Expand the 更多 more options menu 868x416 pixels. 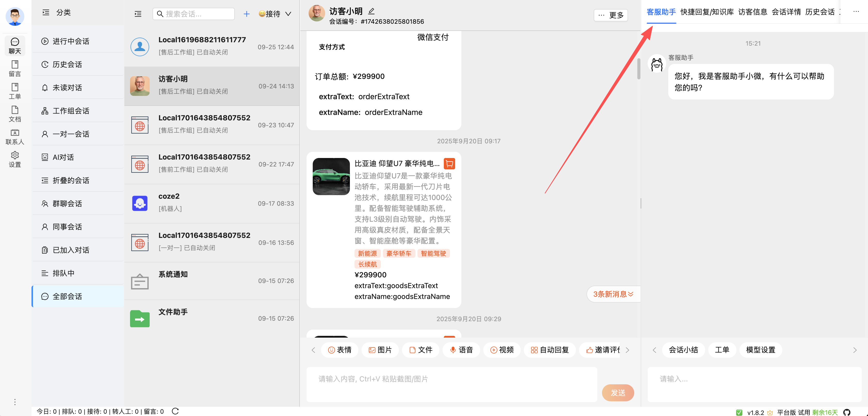coord(610,15)
